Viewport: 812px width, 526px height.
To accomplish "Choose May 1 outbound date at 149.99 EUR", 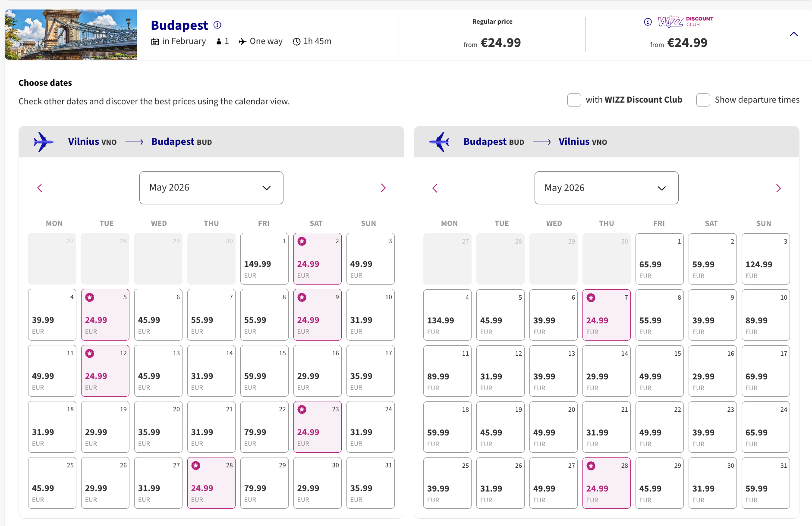I will [x=264, y=259].
